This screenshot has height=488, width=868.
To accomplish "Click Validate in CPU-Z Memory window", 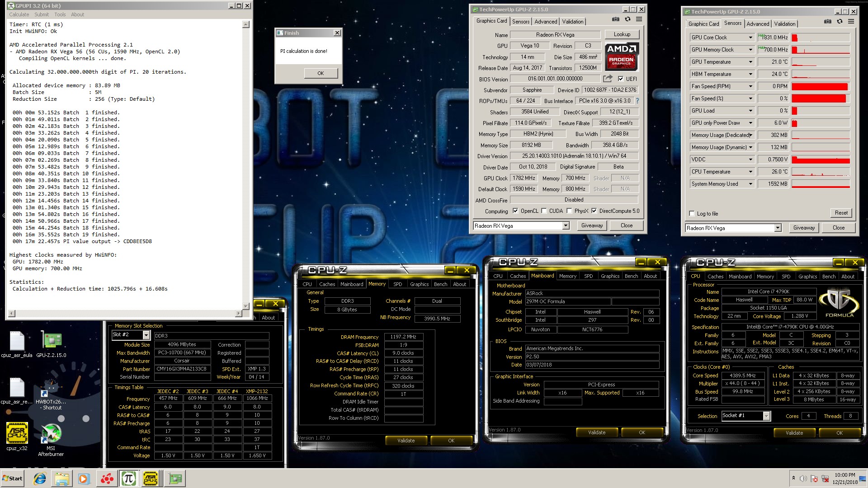I will click(406, 441).
